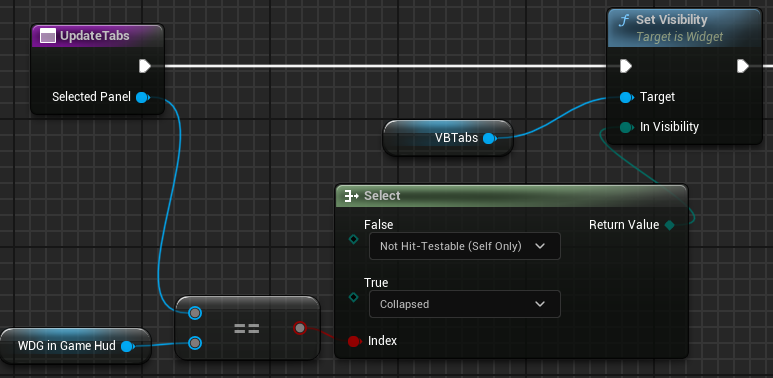
Task: Click Set Visibility execution input pin
Action: tap(626, 66)
